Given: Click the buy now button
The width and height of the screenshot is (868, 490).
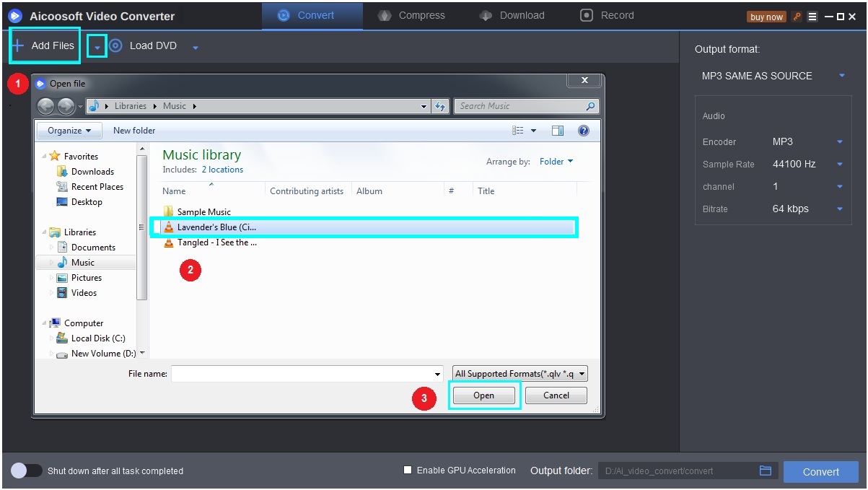Looking at the screenshot, I should point(766,17).
